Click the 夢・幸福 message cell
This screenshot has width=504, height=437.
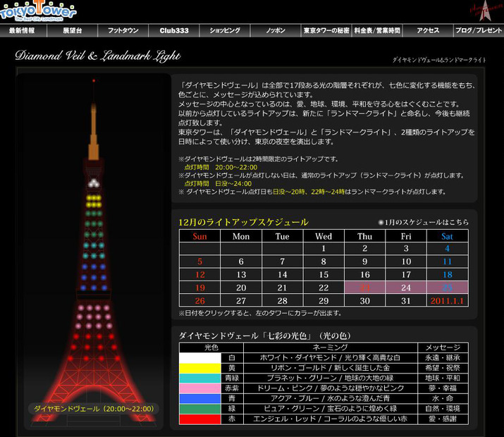pyautogui.click(x=443, y=388)
